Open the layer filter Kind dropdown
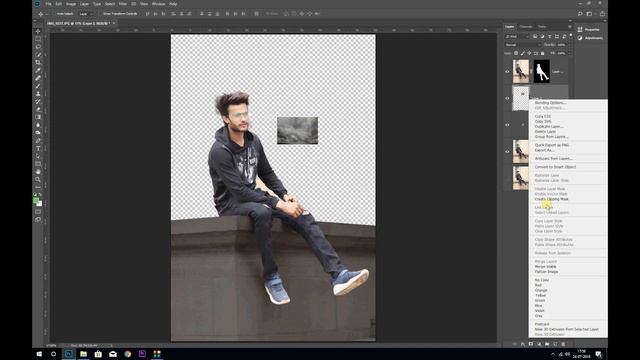Viewport: 640px width, 360px height. coord(518,36)
